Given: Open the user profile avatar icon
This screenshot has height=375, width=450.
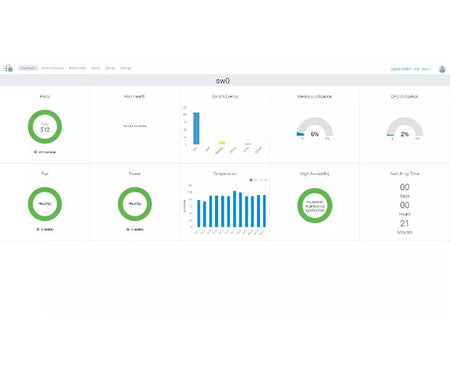Looking at the screenshot, I should click(x=442, y=69).
